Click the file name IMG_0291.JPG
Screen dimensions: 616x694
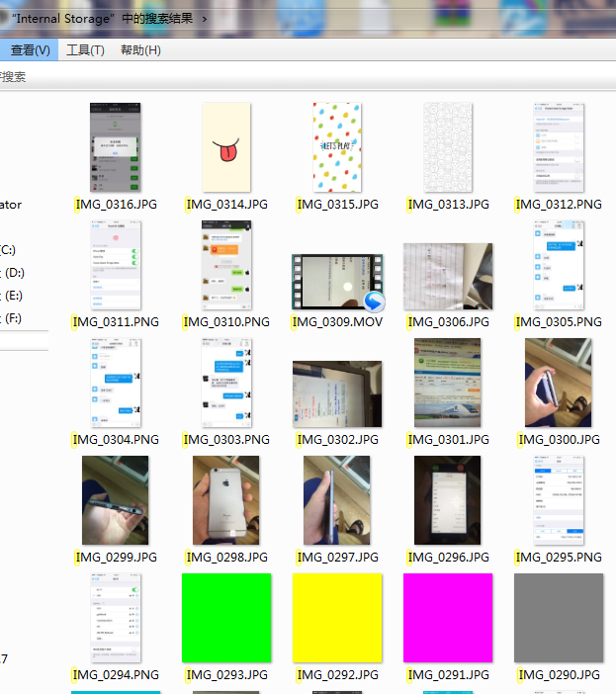point(448,675)
